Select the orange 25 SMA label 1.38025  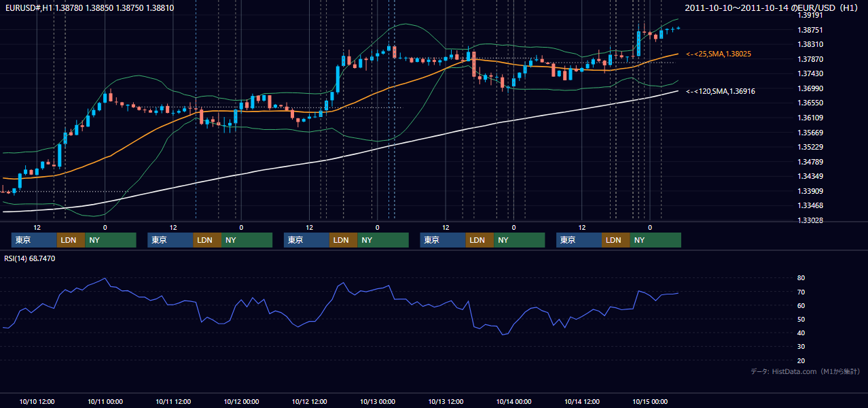pos(719,54)
